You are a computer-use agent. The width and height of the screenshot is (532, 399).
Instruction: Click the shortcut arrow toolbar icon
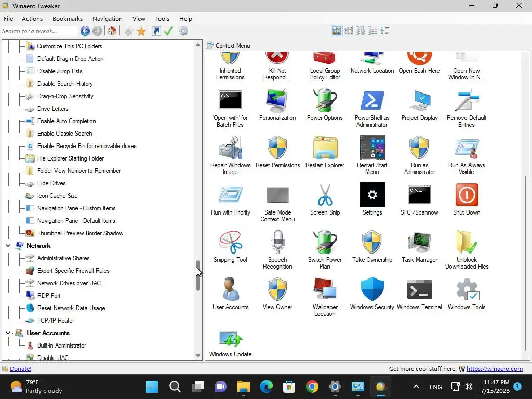tap(156, 31)
